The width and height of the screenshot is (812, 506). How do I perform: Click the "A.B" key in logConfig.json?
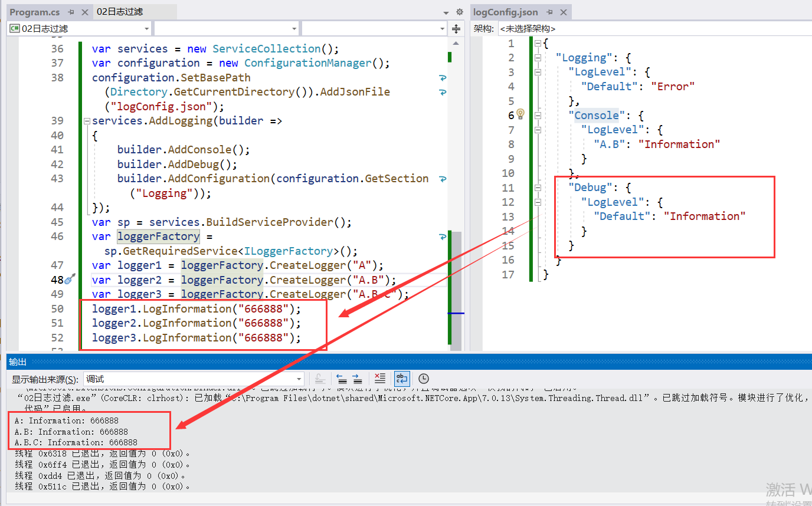tap(610, 144)
